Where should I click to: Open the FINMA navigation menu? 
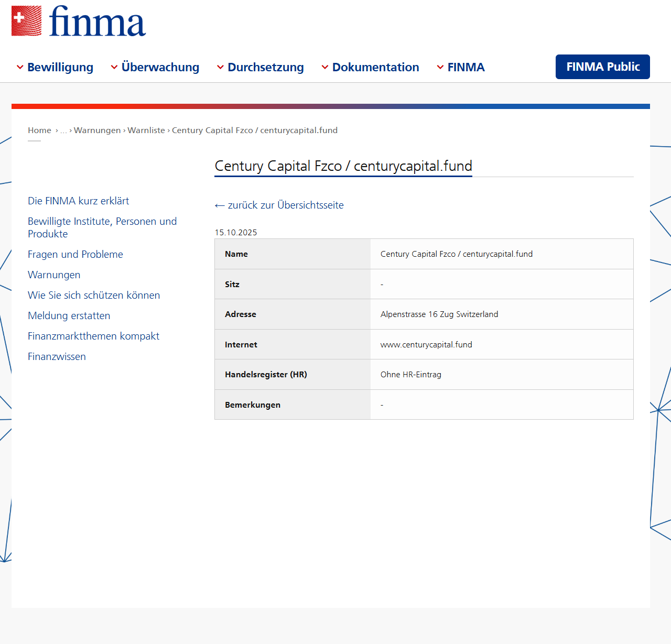pyautogui.click(x=466, y=67)
